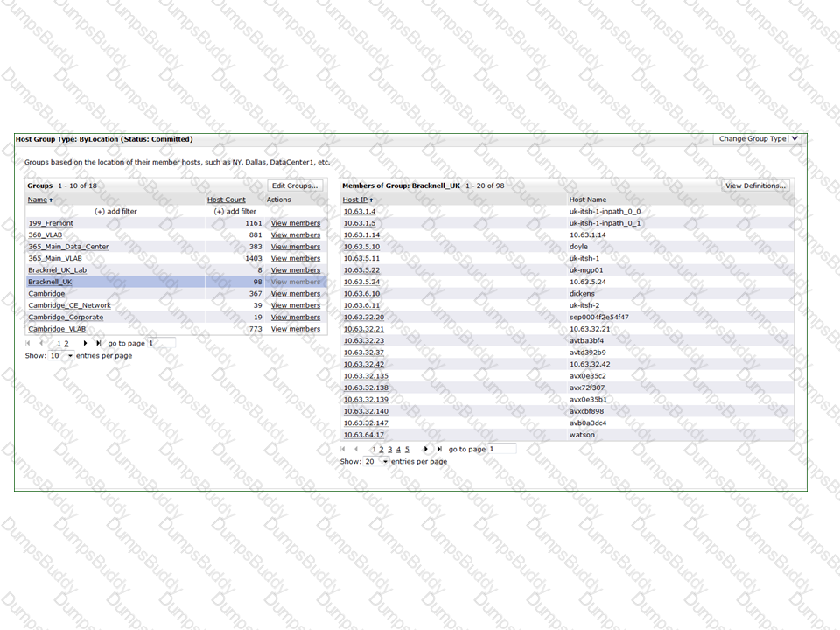This screenshot has height=630, width=840.
Task: Open 365_Main_VLAB group
Action: point(55,259)
